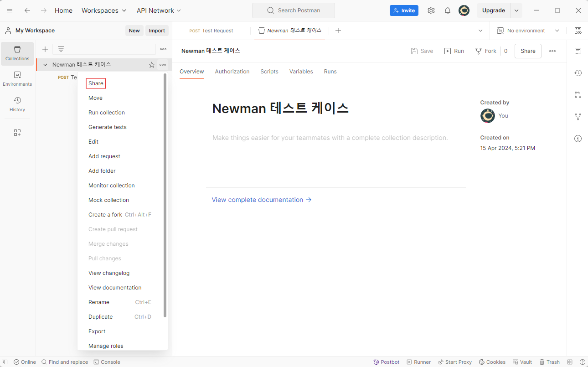Open the notifications bell
The height and width of the screenshot is (367, 588).
[x=448, y=10]
